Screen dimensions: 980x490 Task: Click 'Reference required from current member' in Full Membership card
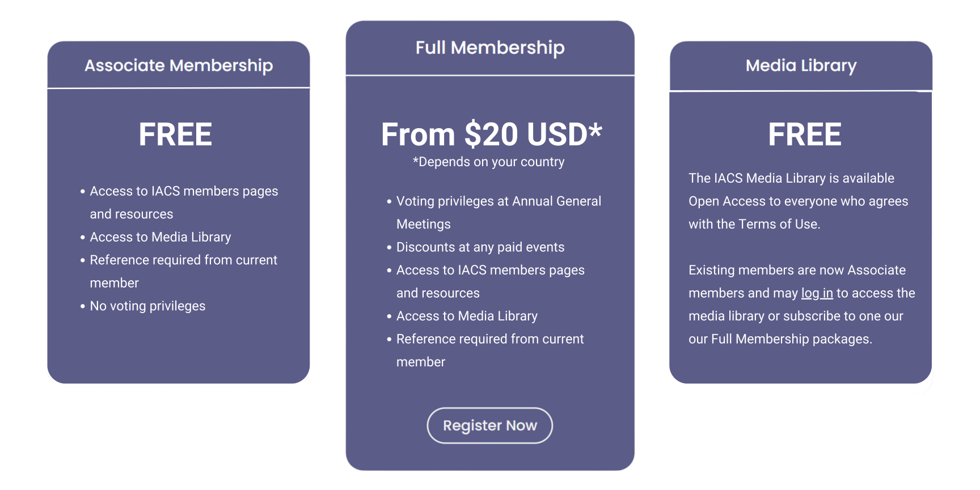[490, 339]
